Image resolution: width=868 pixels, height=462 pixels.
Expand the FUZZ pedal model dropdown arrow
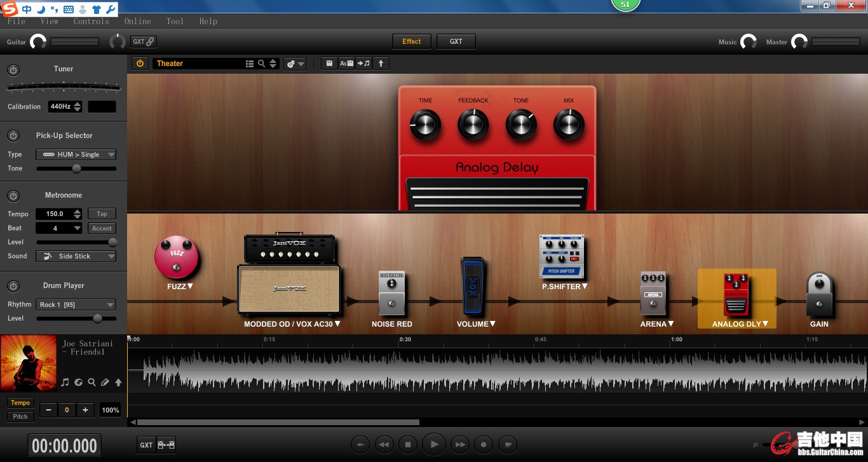click(190, 287)
